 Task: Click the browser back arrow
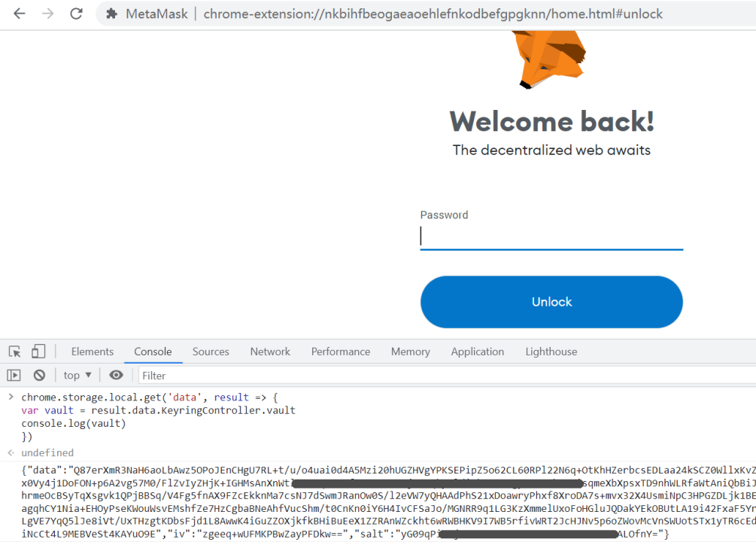coord(19,14)
